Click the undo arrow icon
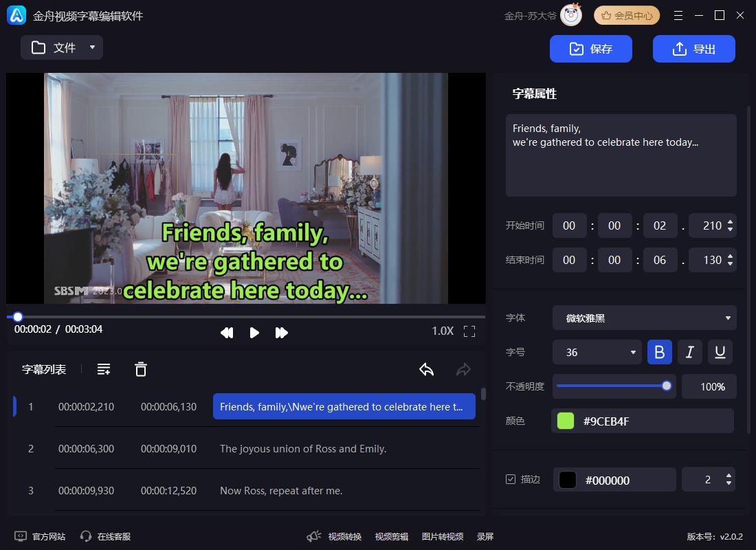756x550 pixels. (x=426, y=369)
